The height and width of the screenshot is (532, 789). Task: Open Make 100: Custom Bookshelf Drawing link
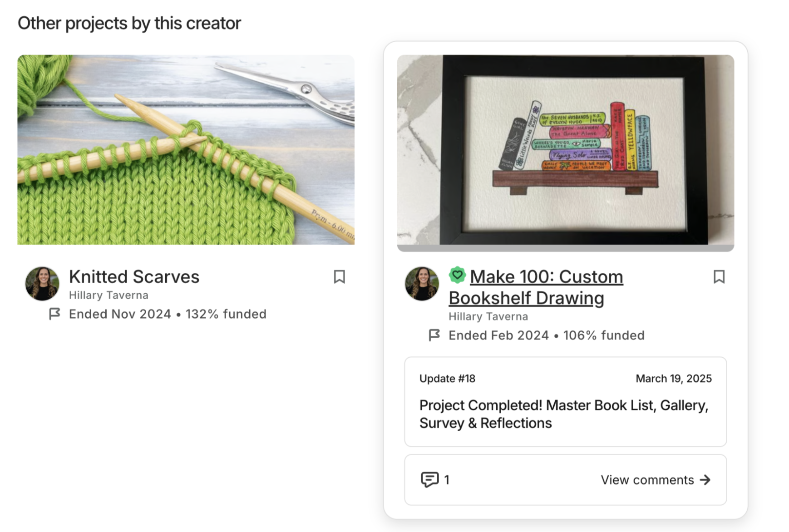pyautogui.click(x=536, y=287)
